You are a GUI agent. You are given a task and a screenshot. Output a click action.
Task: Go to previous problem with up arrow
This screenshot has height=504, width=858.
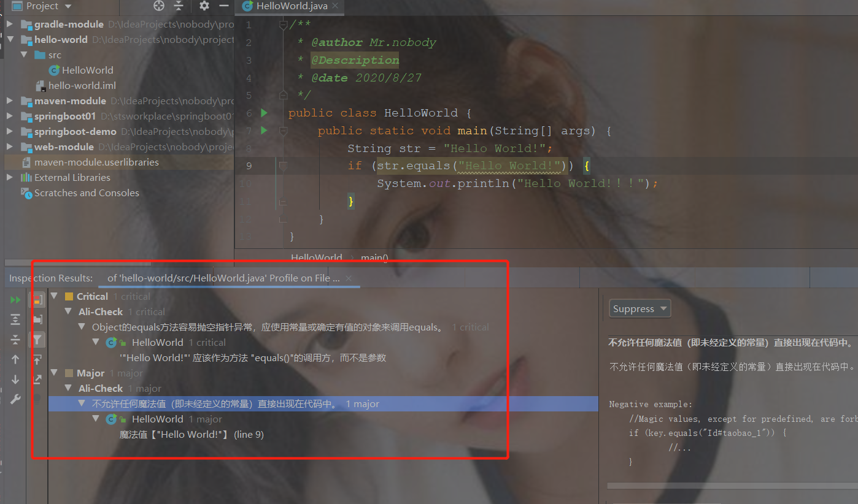(x=15, y=359)
